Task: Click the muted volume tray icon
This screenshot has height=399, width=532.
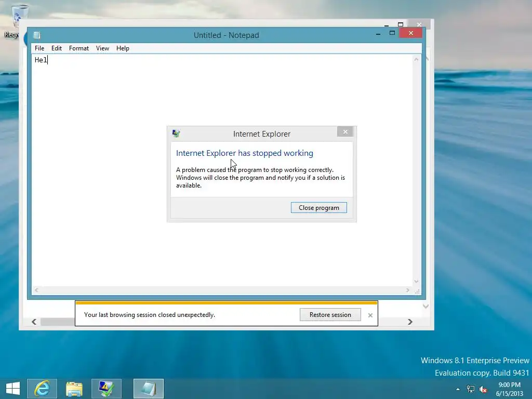Action: tap(483, 389)
